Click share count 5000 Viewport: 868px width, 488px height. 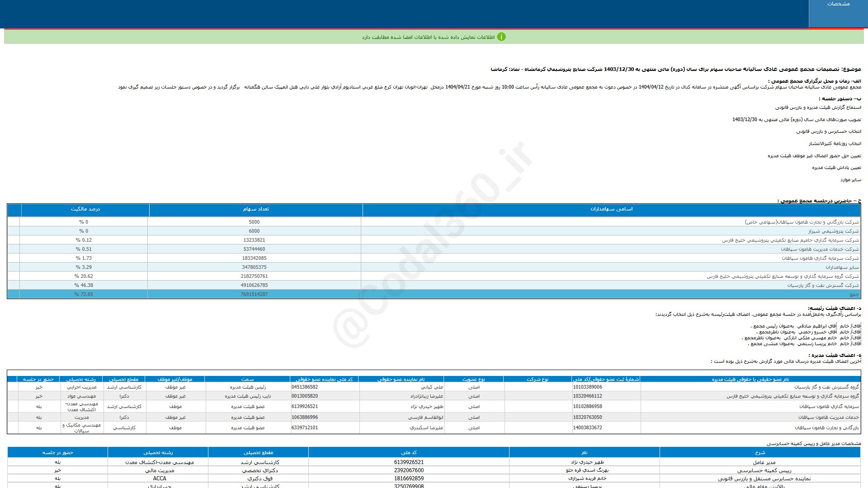(x=254, y=222)
